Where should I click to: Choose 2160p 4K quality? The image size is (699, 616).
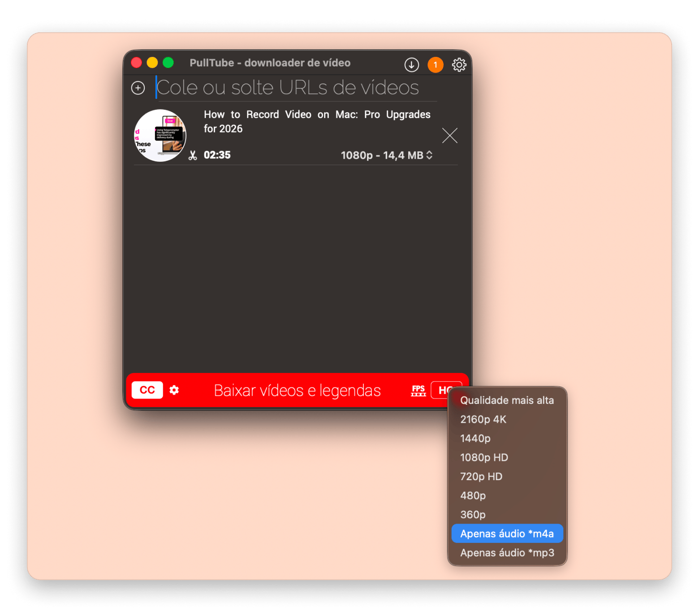tap(507, 420)
